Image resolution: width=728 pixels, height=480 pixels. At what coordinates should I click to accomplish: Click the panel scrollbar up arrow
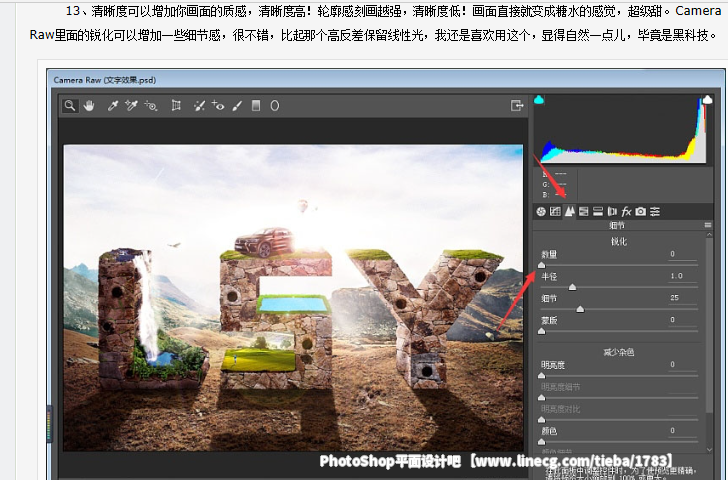point(709,235)
